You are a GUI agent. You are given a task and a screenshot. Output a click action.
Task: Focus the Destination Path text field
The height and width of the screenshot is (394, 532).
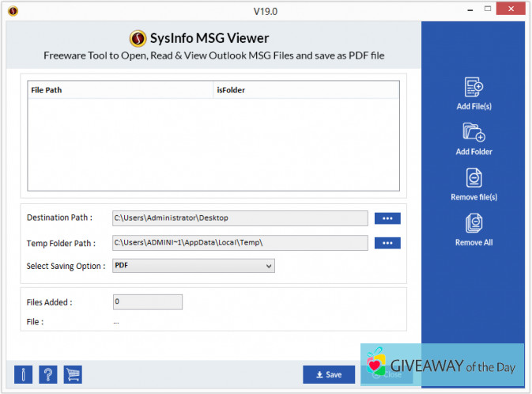pyautogui.click(x=240, y=218)
